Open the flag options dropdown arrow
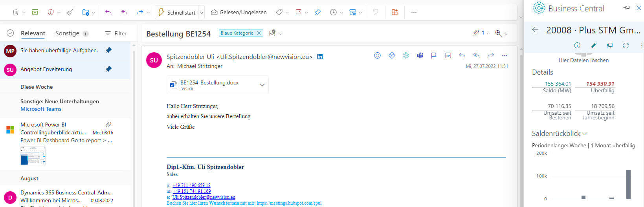The width and height of the screenshot is (644, 207). pyautogui.click(x=306, y=13)
